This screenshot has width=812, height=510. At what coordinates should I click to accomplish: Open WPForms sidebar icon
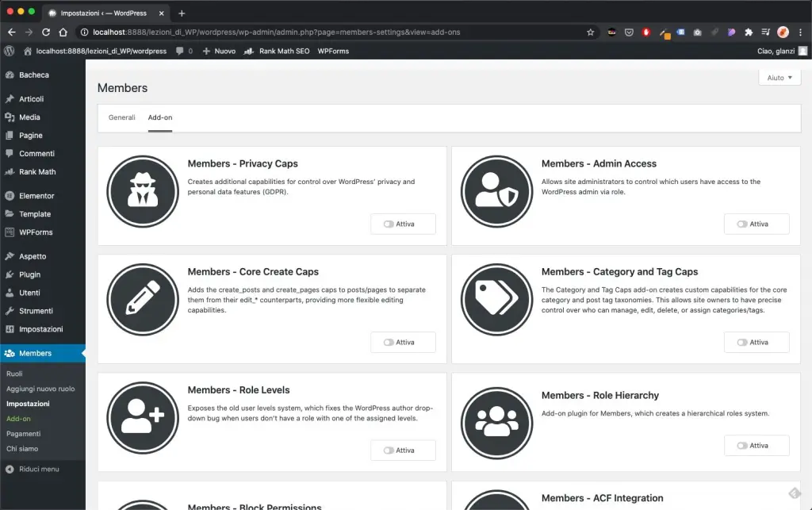pos(10,232)
